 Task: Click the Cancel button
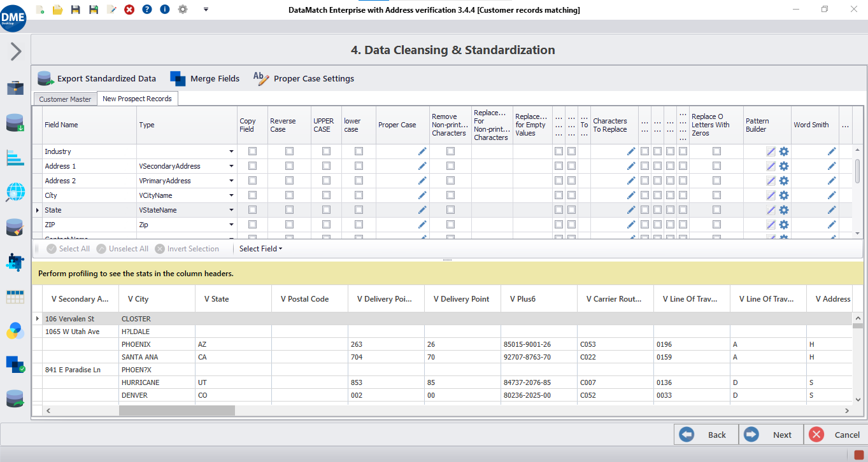click(836, 435)
